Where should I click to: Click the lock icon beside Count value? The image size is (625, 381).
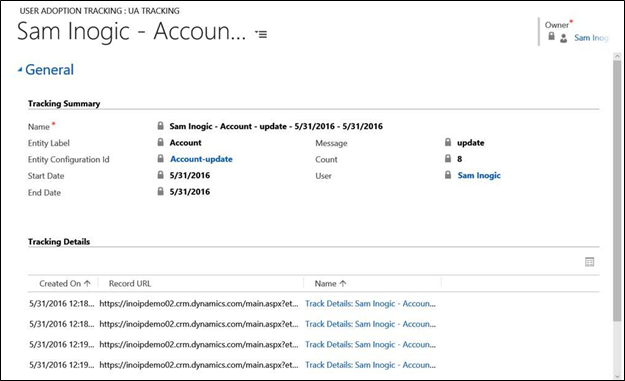coord(448,159)
